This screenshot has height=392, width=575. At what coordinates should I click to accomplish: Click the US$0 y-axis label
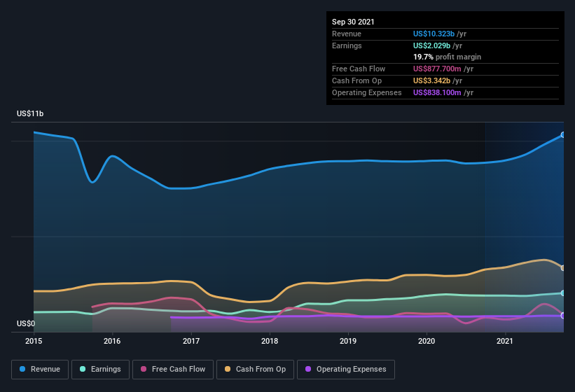click(26, 323)
